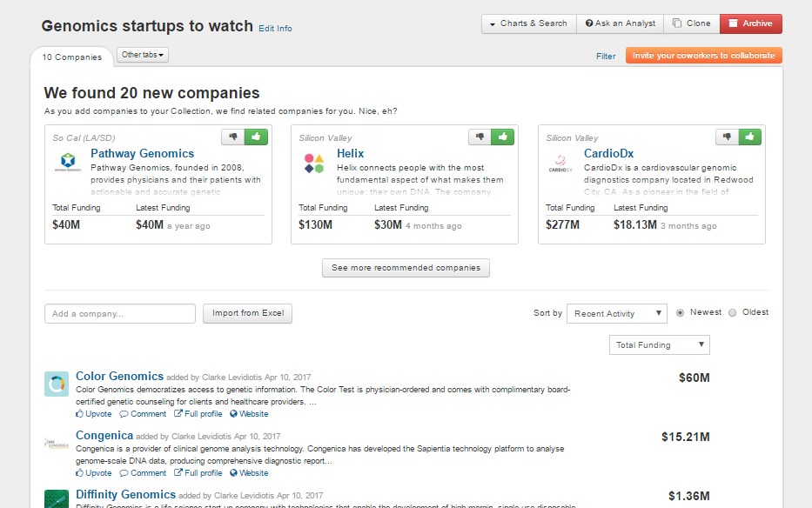Open the Charts & Search dropdown
The height and width of the screenshot is (508, 812).
[528, 23]
